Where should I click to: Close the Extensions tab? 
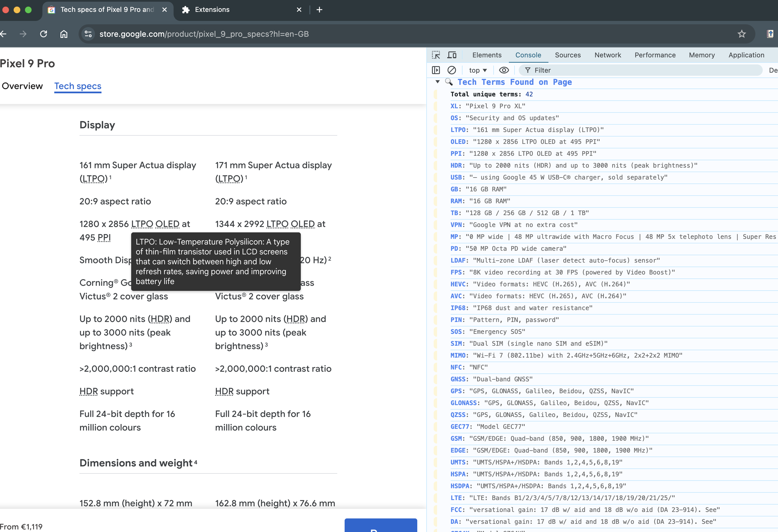[299, 10]
